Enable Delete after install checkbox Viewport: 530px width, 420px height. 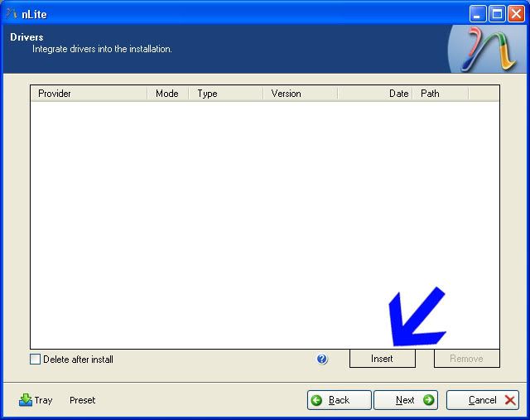(35, 360)
